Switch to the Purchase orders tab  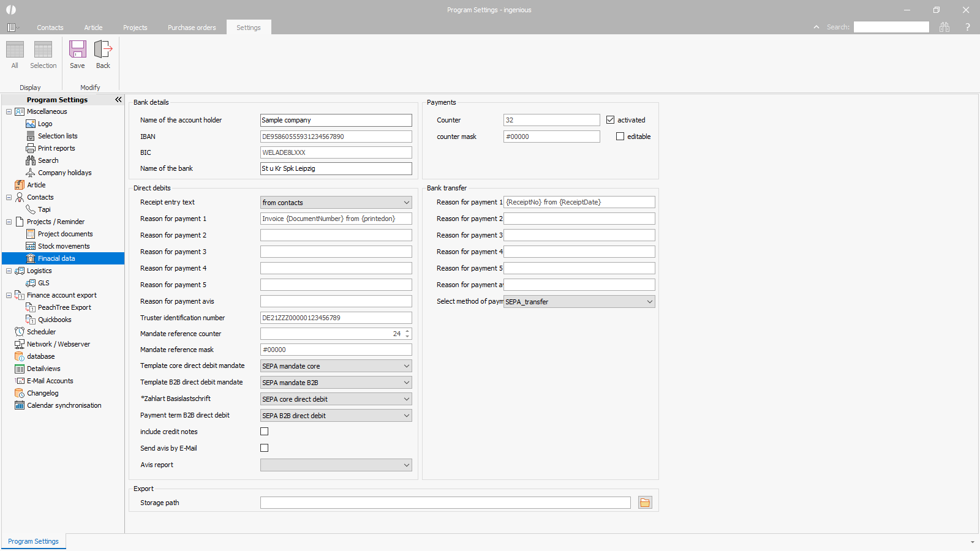point(192,28)
